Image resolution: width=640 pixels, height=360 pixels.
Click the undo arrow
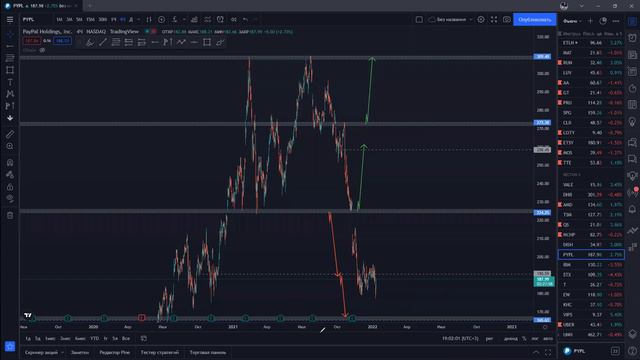tap(245, 20)
